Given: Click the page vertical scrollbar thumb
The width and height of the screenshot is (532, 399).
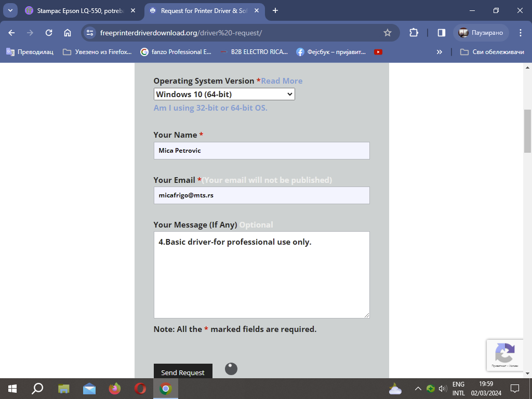Looking at the screenshot, I should [527, 130].
